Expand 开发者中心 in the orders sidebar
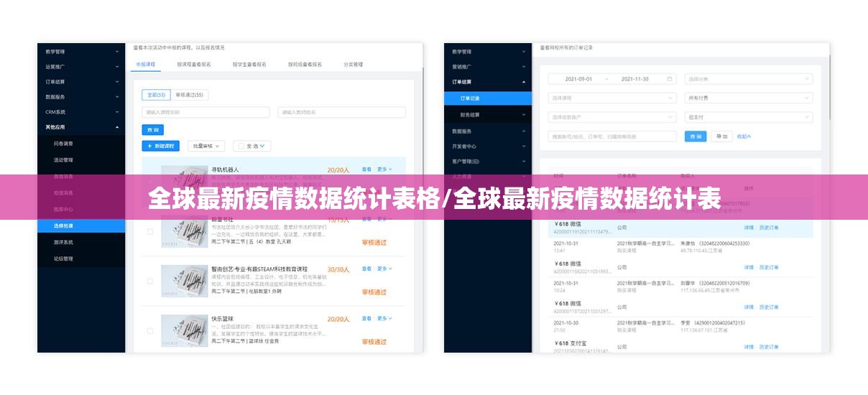Viewport: 868px width, 395px height. point(488,146)
